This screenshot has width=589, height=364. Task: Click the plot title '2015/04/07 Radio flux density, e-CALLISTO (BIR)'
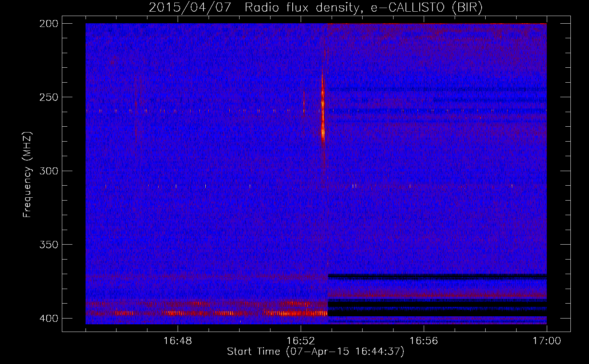[x=316, y=8]
